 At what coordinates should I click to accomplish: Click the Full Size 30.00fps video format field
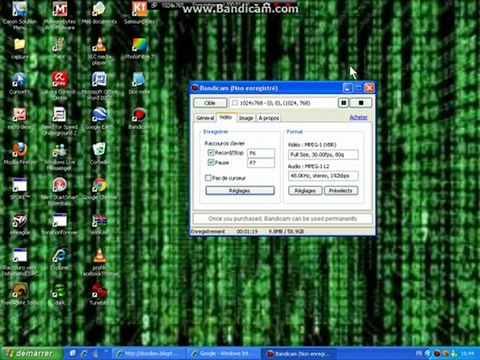pyautogui.click(x=323, y=154)
